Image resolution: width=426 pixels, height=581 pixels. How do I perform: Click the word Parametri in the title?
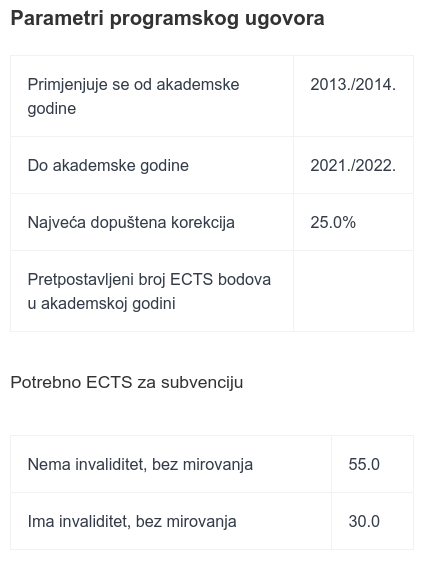pos(57,18)
